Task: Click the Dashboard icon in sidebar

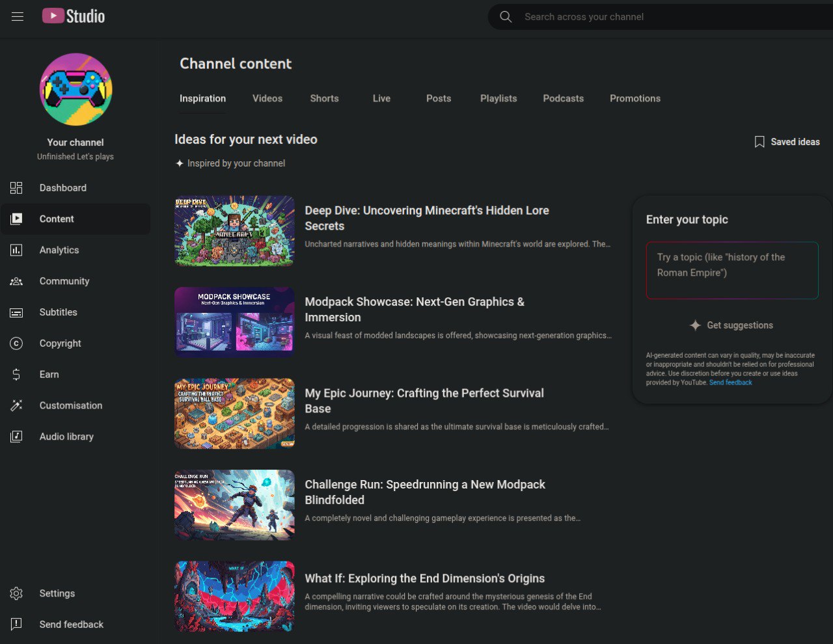Action: (16, 188)
